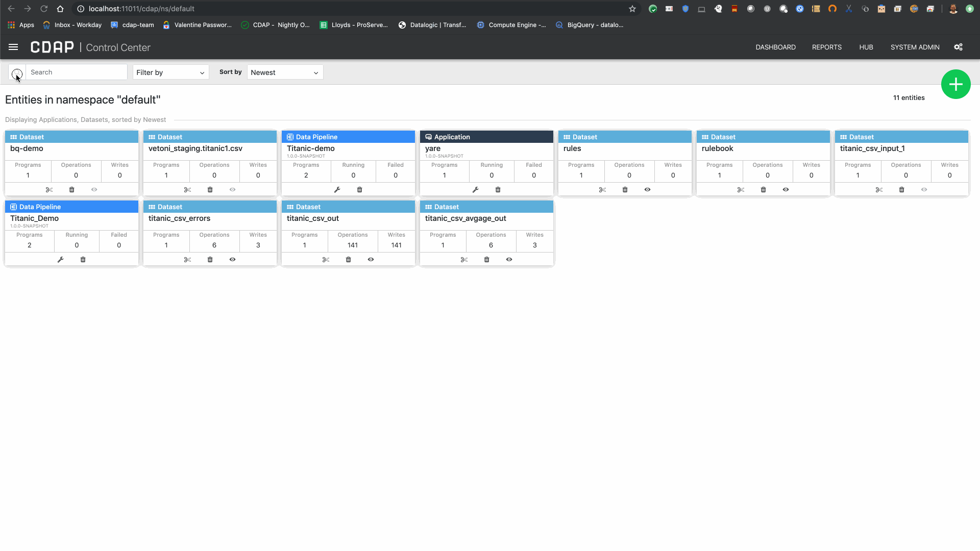Open the Dashboard menu item
980x551 pixels.
[775, 47]
